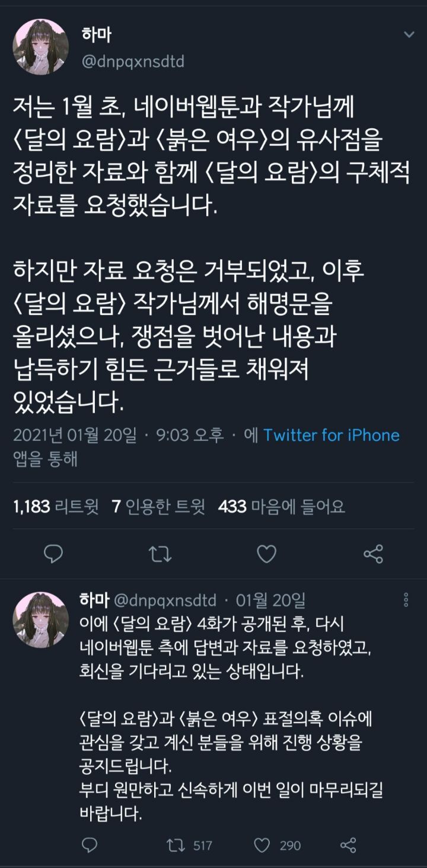Open 하마's profile avatar on the main tweet

pyautogui.click(x=41, y=47)
